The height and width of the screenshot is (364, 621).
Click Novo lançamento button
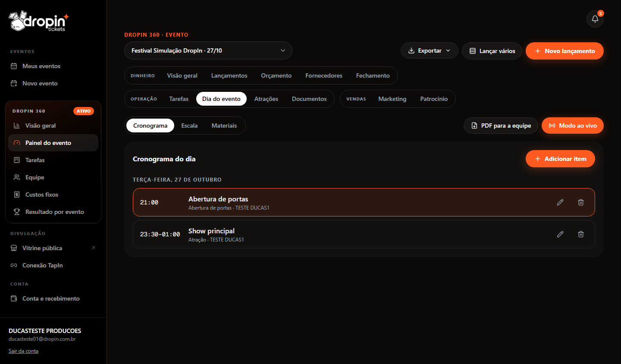[565, 51]
